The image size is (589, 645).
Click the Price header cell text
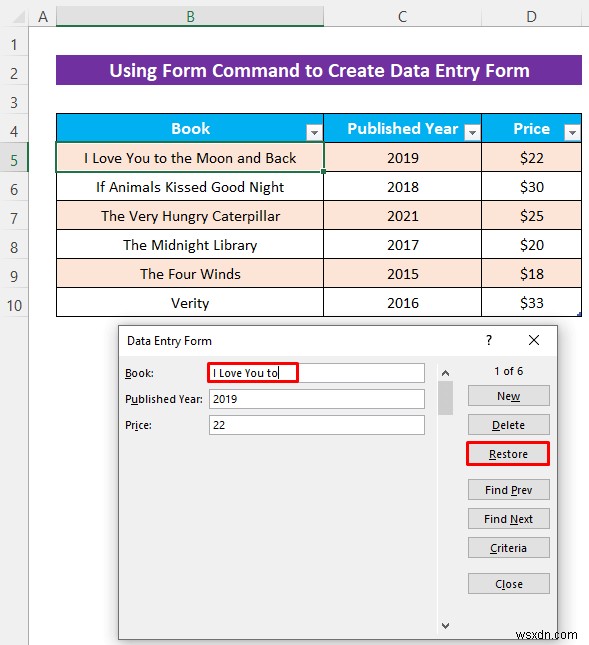531,128
